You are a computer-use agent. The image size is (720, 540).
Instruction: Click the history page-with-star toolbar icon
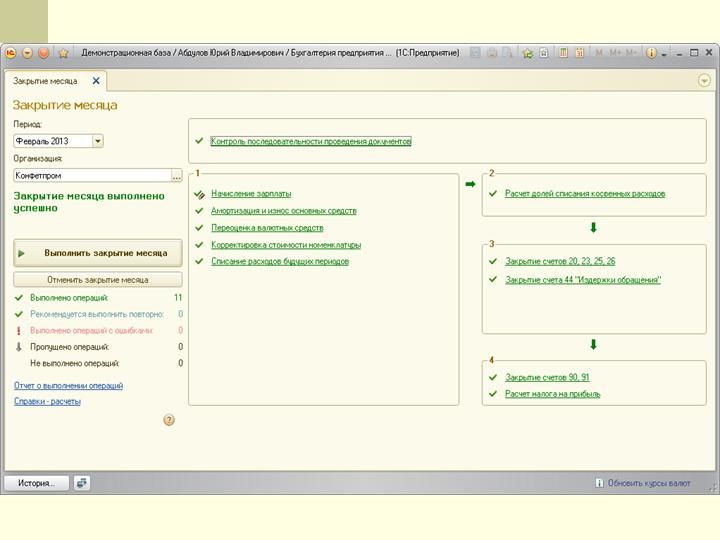coord(544,53)
